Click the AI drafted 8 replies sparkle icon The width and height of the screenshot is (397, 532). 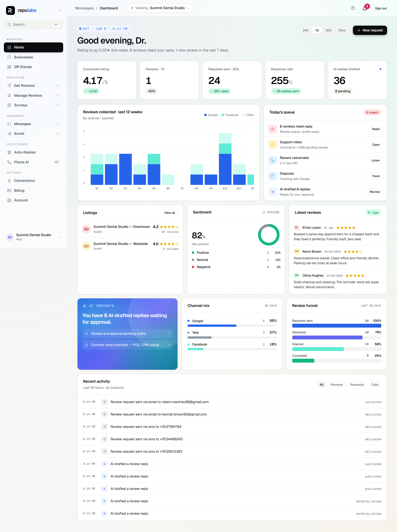273,192
